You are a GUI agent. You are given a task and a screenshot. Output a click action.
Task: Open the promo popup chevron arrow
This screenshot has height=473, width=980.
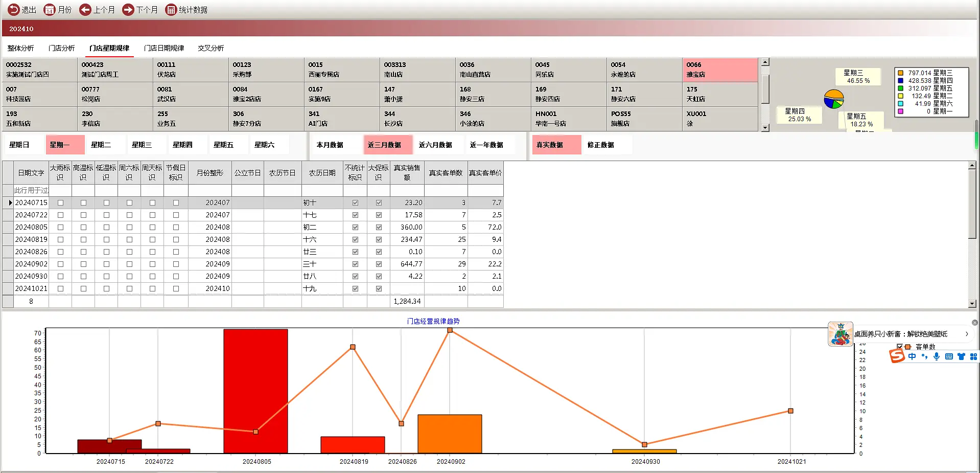click(967, 334)
